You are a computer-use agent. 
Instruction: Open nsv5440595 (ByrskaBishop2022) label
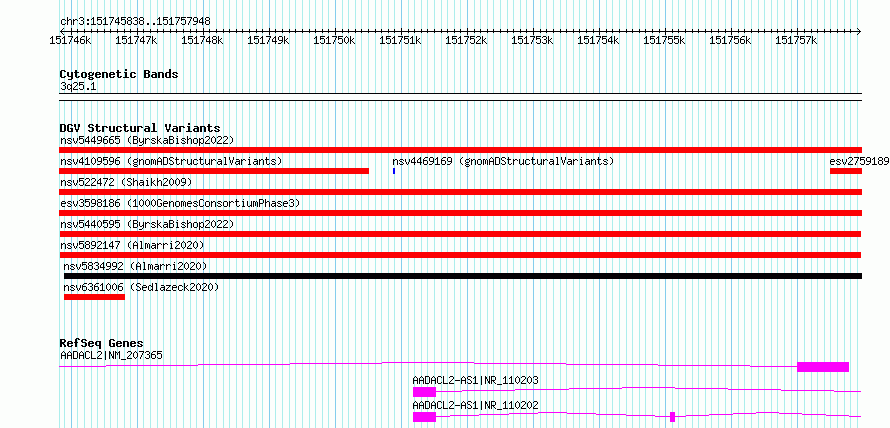click(x=147, y=224)
